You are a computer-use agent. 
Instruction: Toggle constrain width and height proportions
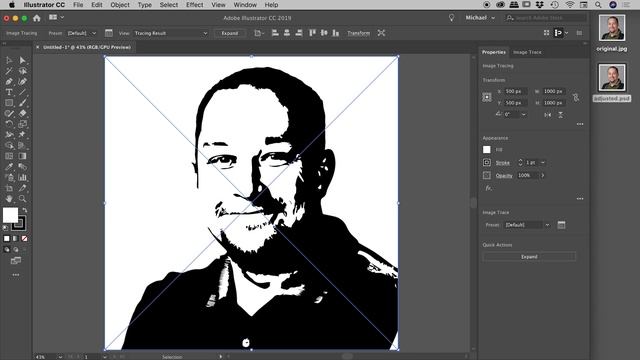point(576,97)
